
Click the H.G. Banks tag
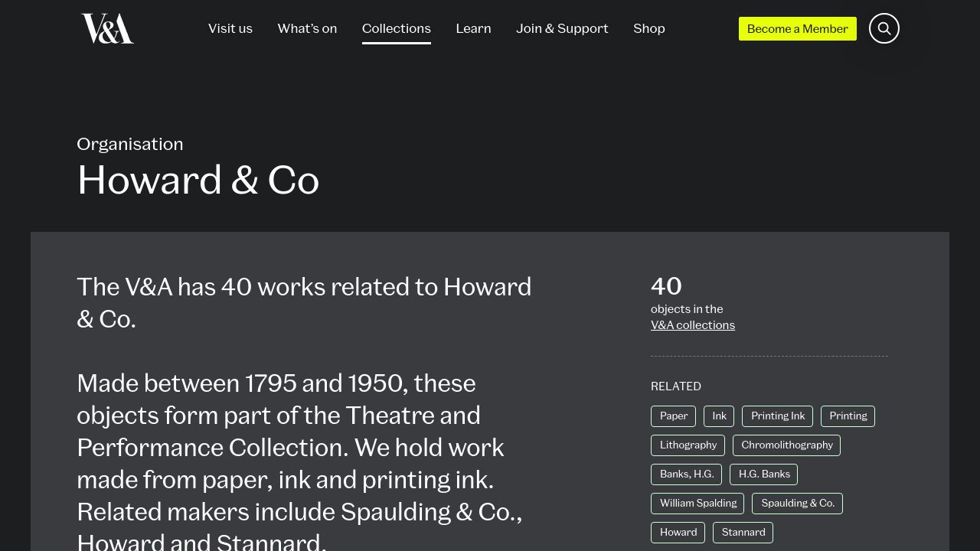coord(764,474)
